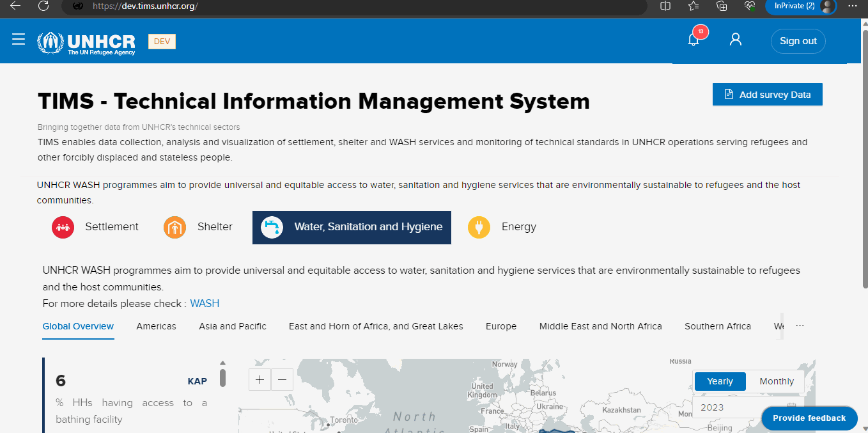Zoom in on the map
Viewport: 868px width, 433px height.
point(260,379)
